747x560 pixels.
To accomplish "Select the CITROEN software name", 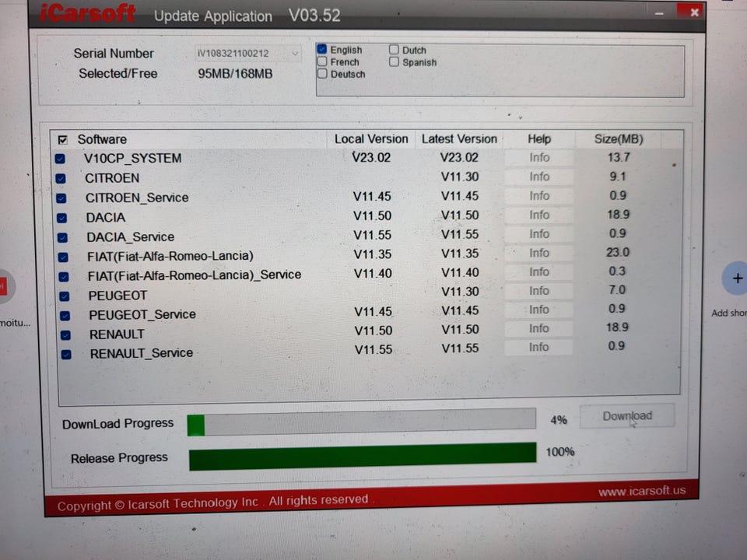I will 112,178.
